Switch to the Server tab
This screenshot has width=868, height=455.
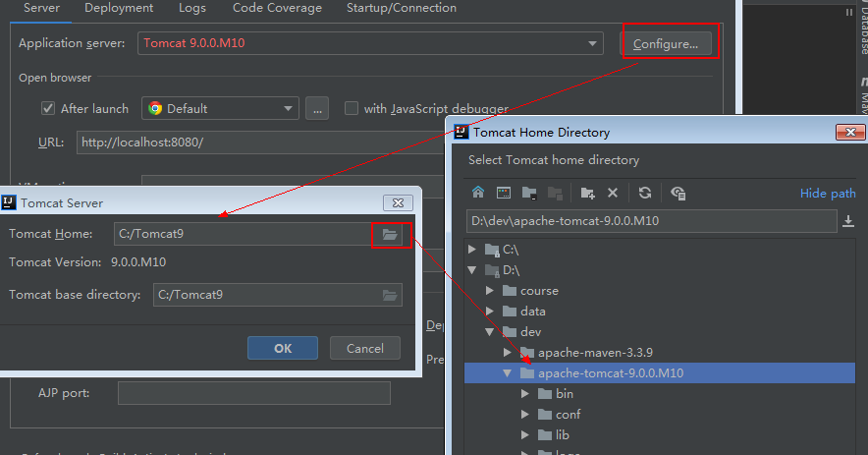click(x=41, y=8)
